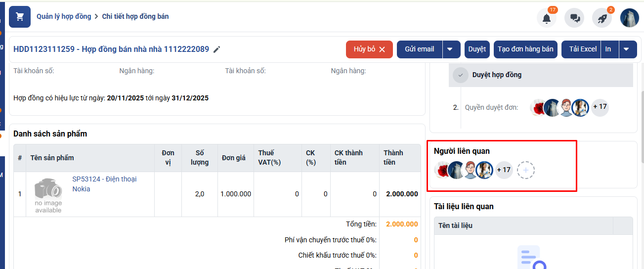Click Tạo đơn hàng bán button
644x269 pixels.
pyautogui.click(x=525, y=49)
